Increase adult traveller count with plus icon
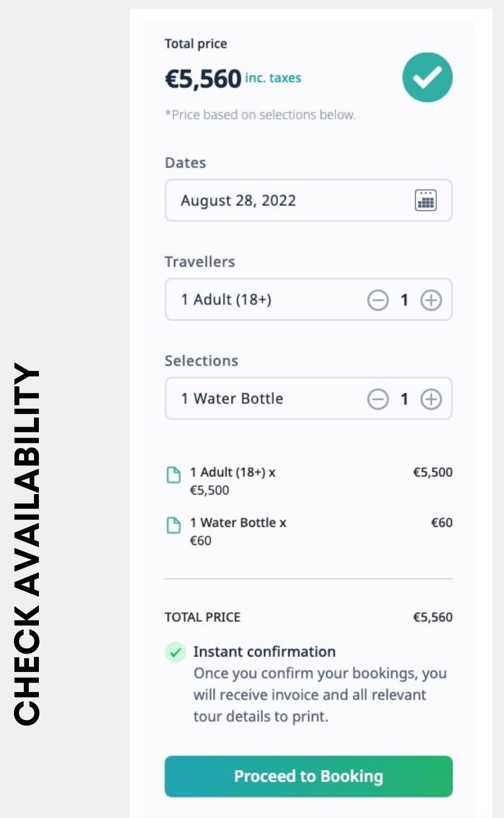This screenshot has height=818, width=504. pyautogui.click(x=431, y=300)
